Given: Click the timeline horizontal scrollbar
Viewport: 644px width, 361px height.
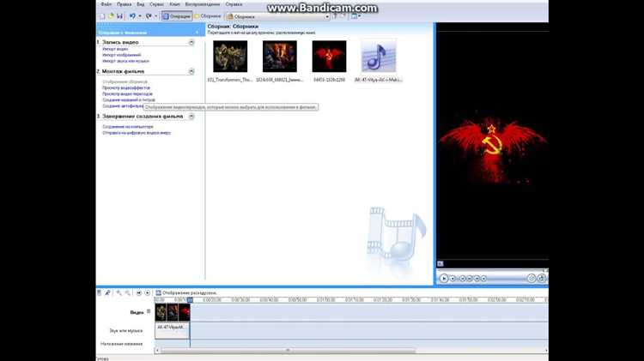Looking at the screenshot, I should [x=288, y=351].
